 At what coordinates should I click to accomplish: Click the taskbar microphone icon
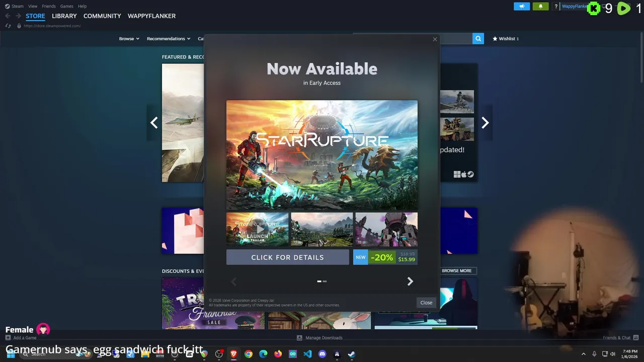pyautogui.click(x=594, y=354)
